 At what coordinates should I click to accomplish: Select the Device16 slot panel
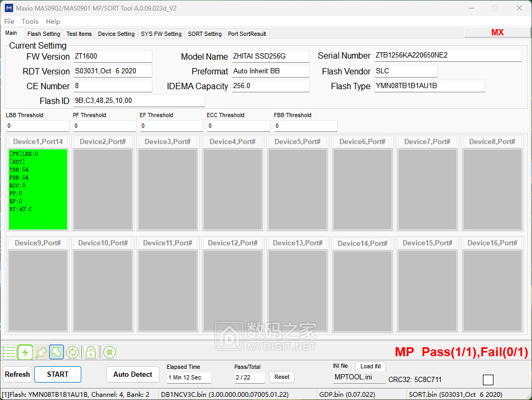[492, 291]
